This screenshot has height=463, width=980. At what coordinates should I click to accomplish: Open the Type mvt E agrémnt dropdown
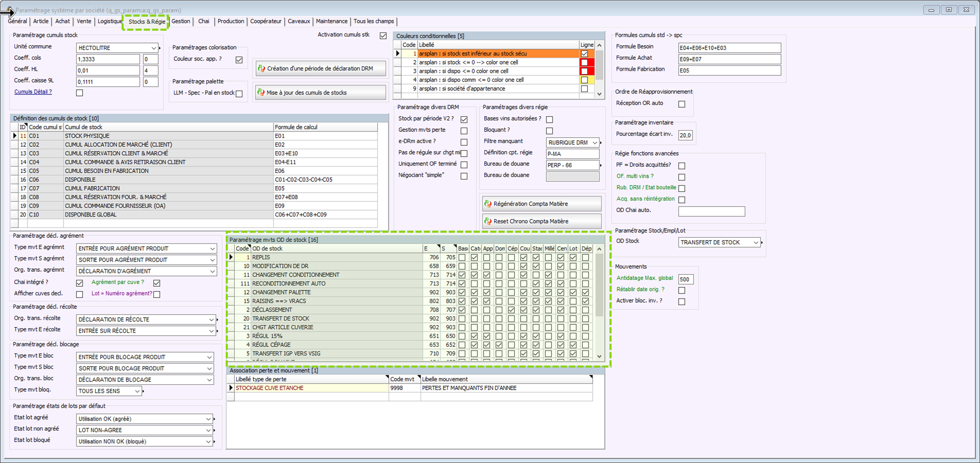point(212,249)
